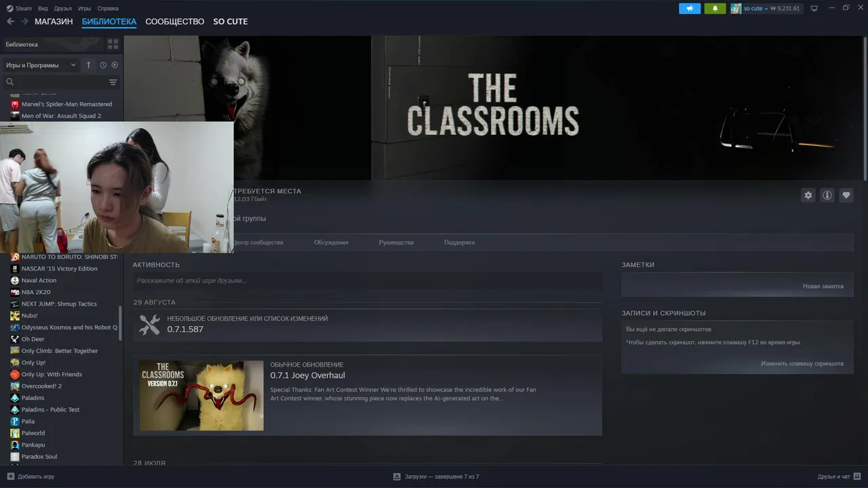Click Изменить клавишу скриншота
This screenshot has width=868, height=488.
click(x=802, y=363)
